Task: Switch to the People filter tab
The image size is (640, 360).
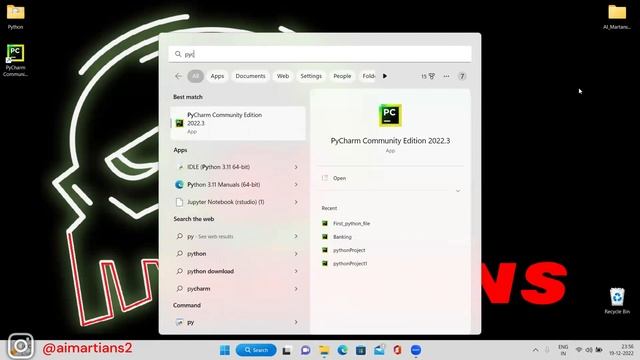Action: tap(342, 76)
